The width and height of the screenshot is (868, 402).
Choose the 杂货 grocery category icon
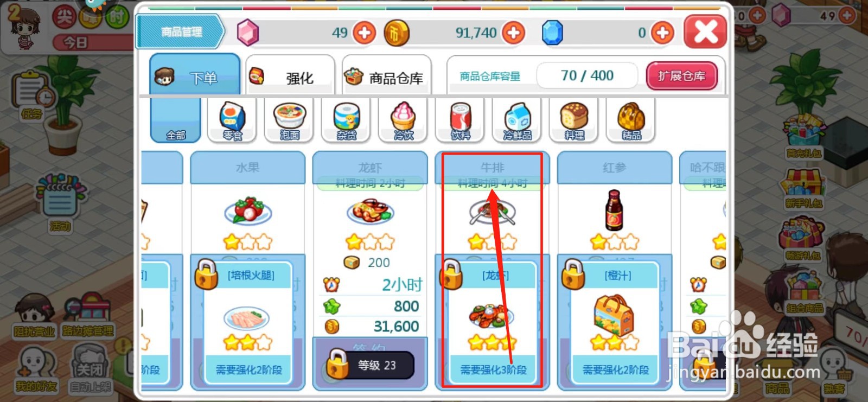[x=346, y=120]
